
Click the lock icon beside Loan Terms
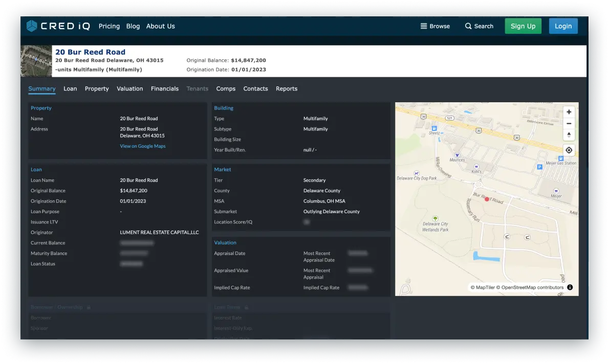click(246, 307)
